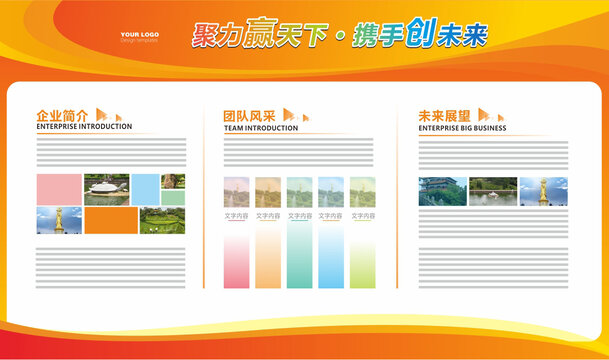Open the golden statue photo under 未来展望
Viewport: 609px width, 360px height.
[x=544, y=191]
